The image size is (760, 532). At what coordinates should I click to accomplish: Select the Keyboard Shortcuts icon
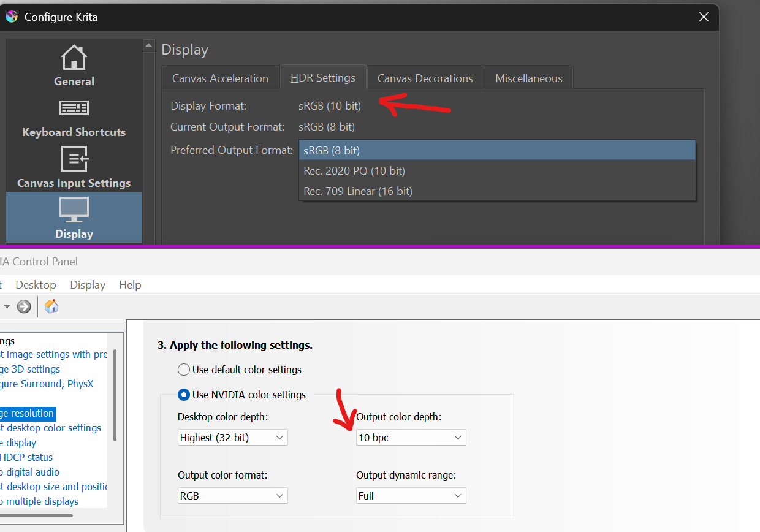tap(74, 108)
